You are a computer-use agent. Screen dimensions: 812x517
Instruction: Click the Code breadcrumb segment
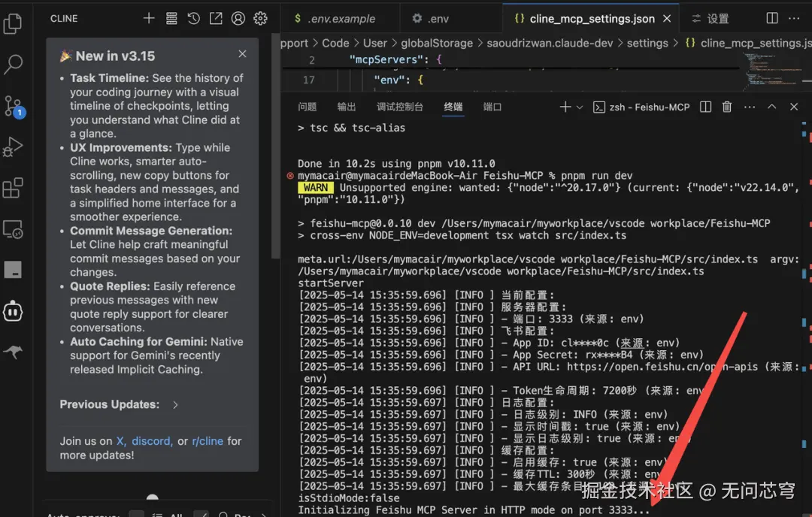[x=335, y=43]
